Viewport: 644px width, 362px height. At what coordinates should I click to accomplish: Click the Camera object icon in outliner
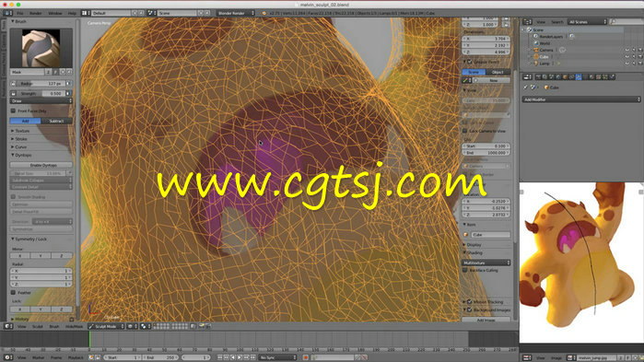536,50
